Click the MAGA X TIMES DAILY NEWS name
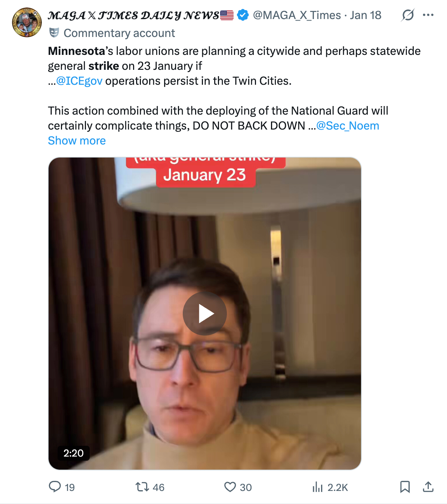Image resolution: width=447 pixels, height=504 pixels. 133,15
